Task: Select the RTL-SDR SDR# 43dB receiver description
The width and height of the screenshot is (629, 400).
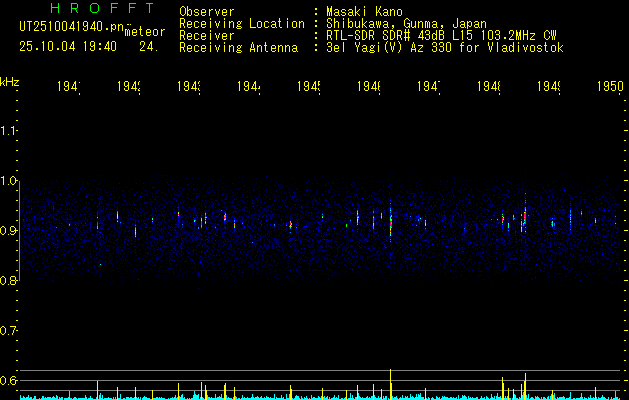Action: pos(442,36)
